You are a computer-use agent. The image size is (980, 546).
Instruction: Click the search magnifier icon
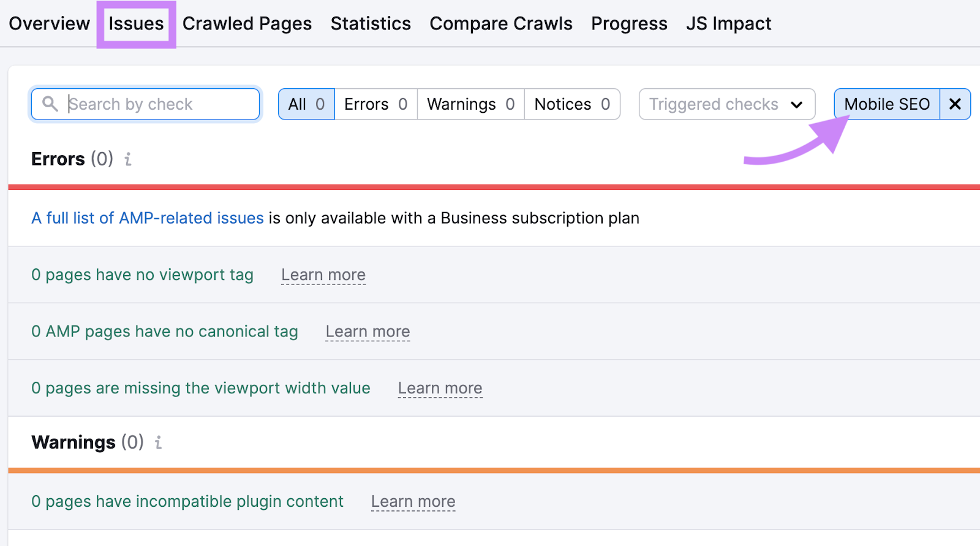pyautogui.click(x=51, y=104)
